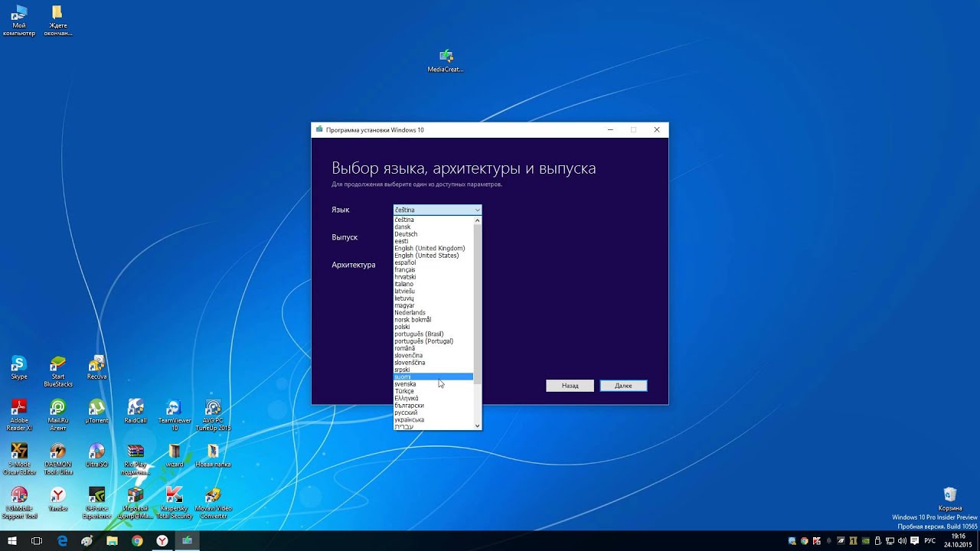Choose polski in the language list
This screenshot has width=980, height=551.
pyautogui.click(x=433, y=327)
